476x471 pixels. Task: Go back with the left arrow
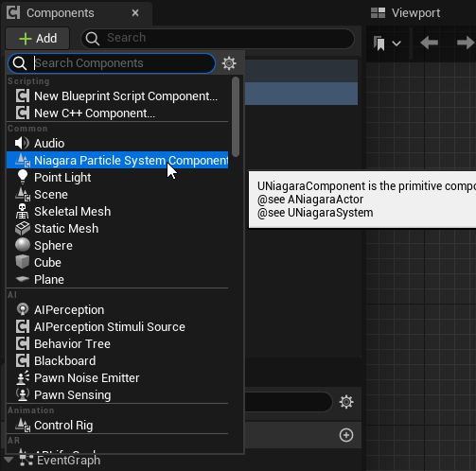tap(430, 43)
